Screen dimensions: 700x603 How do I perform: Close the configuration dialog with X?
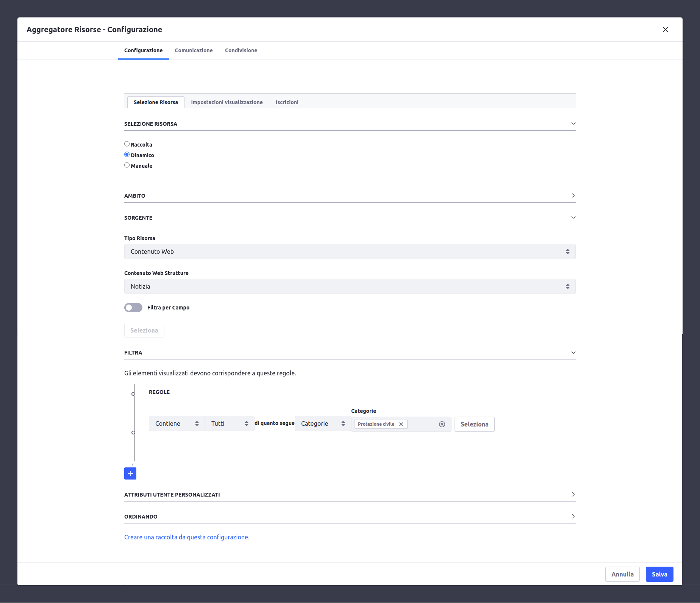tap(665, 30)
